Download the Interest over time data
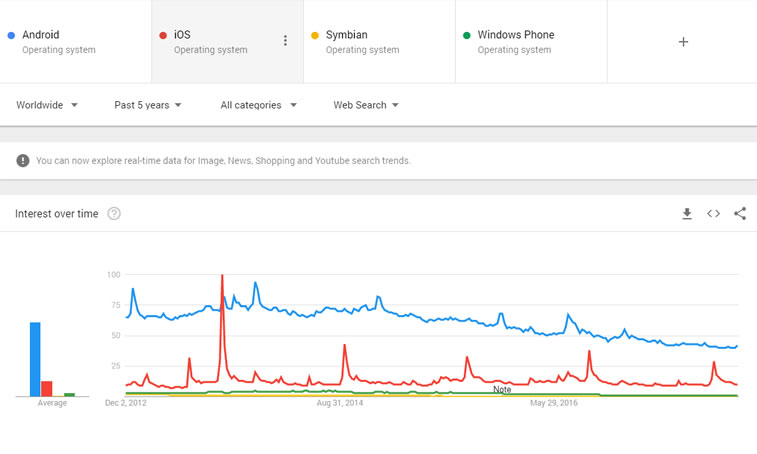 tap(687, 214)
